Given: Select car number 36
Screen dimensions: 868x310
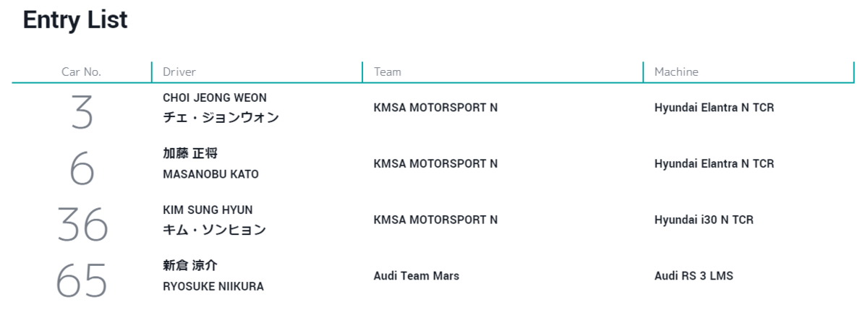Looking at the screenshot, I should [x=82, y=225].
